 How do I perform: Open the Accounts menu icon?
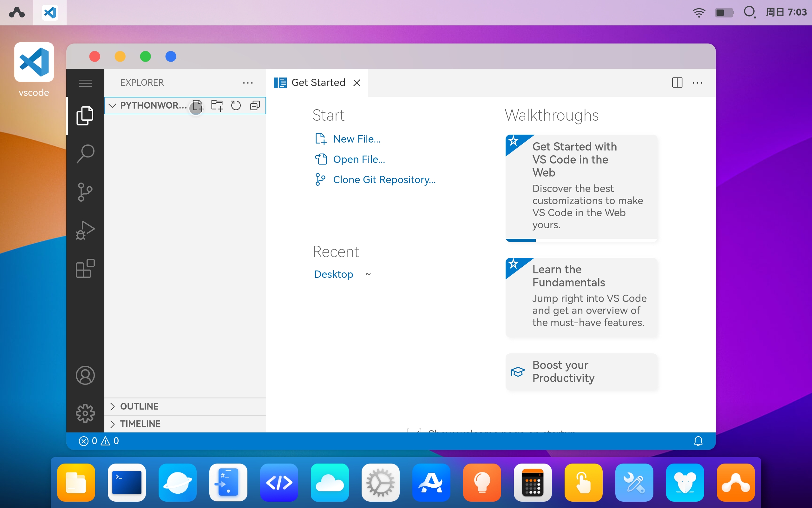[85, 375]
